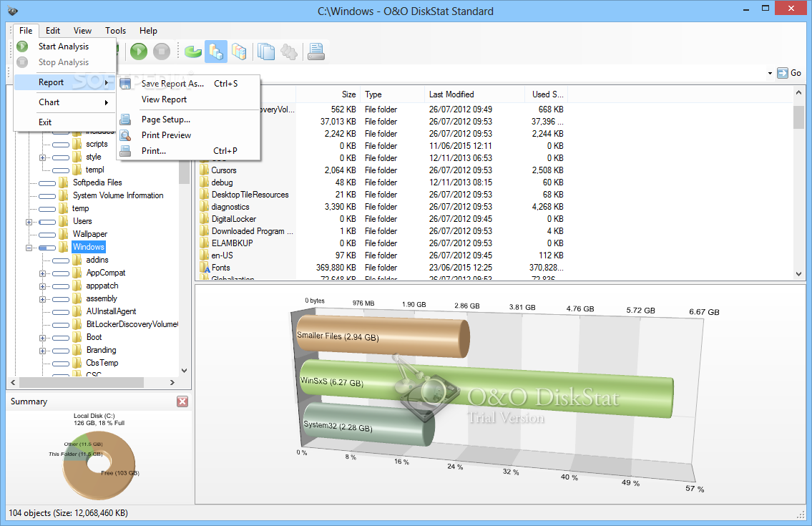Click the floppy disk icon beside Save Report As

125,84
